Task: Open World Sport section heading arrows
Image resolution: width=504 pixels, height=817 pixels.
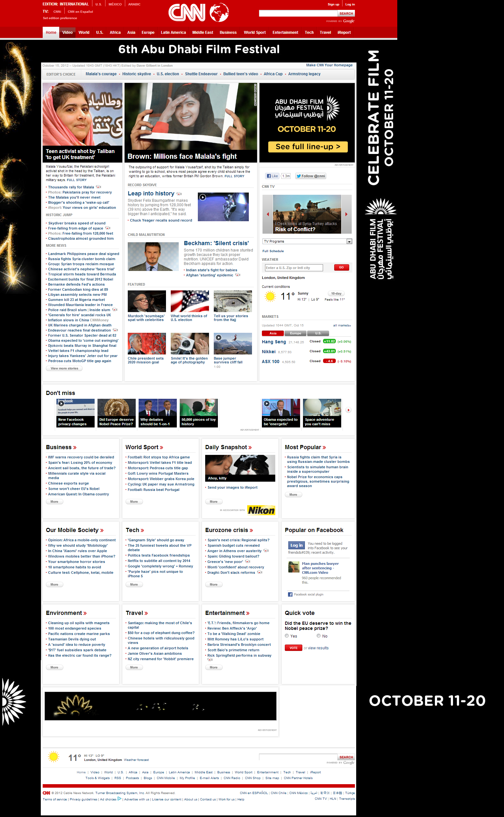Action: point(161,448)
